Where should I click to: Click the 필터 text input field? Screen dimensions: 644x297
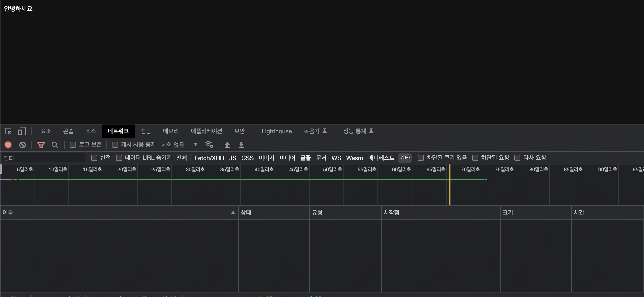43,158
